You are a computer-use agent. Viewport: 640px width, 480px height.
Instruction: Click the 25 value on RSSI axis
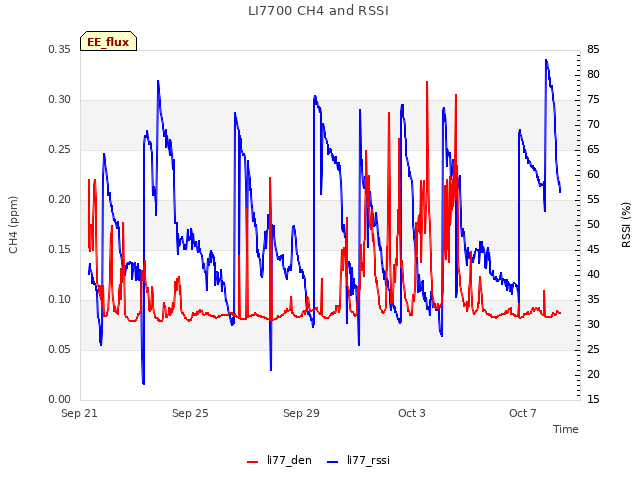pyautogui.click(x=593, y=349)
